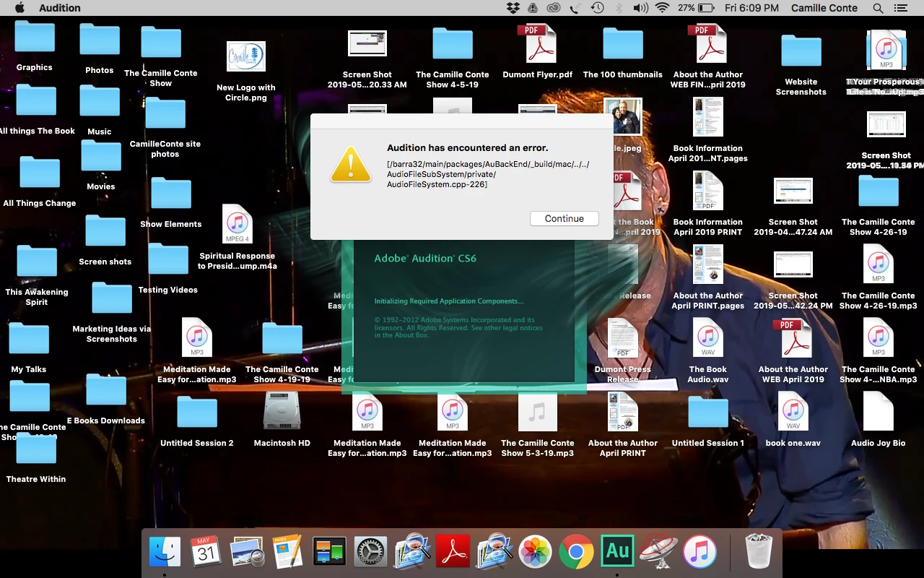924x578 pixels.
Task: Select the Website Screenshots folder
Action: pos(801,51)
